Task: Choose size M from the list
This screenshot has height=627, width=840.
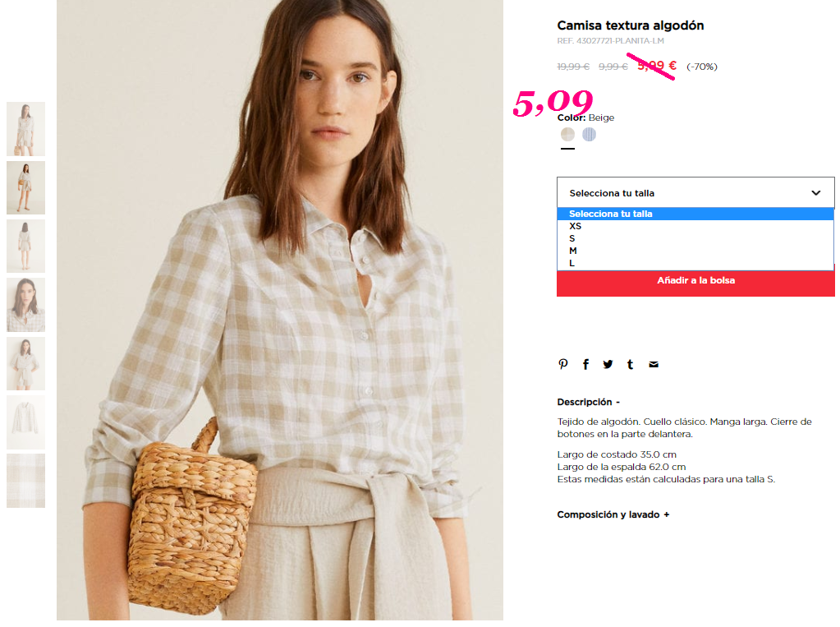Action: [x=695, y=251]
